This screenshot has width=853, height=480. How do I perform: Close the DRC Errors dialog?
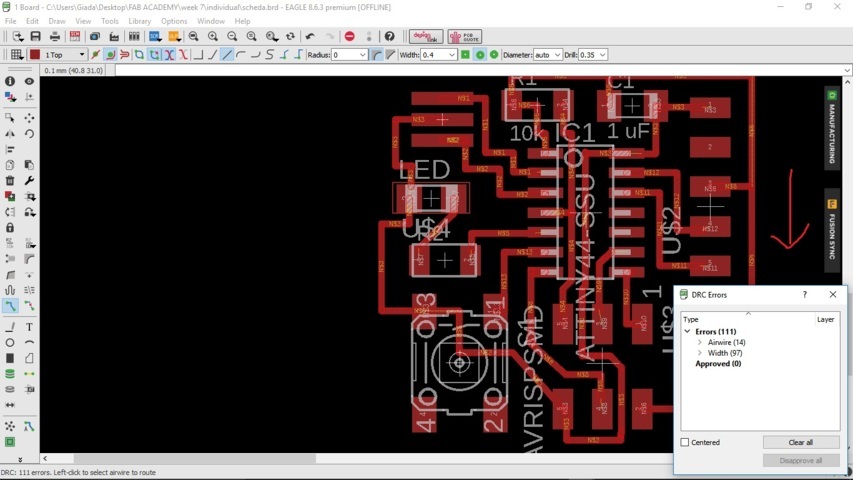[833, 294]
